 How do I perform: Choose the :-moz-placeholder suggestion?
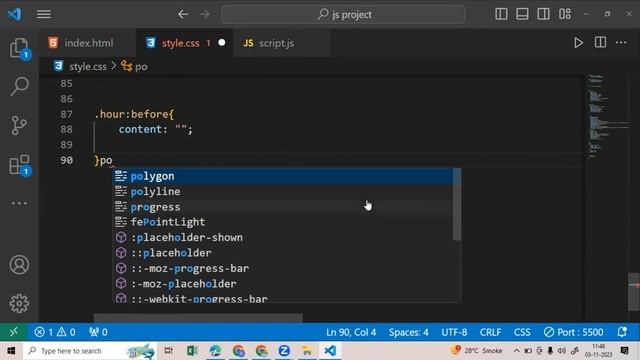click(x=283, y=284)
